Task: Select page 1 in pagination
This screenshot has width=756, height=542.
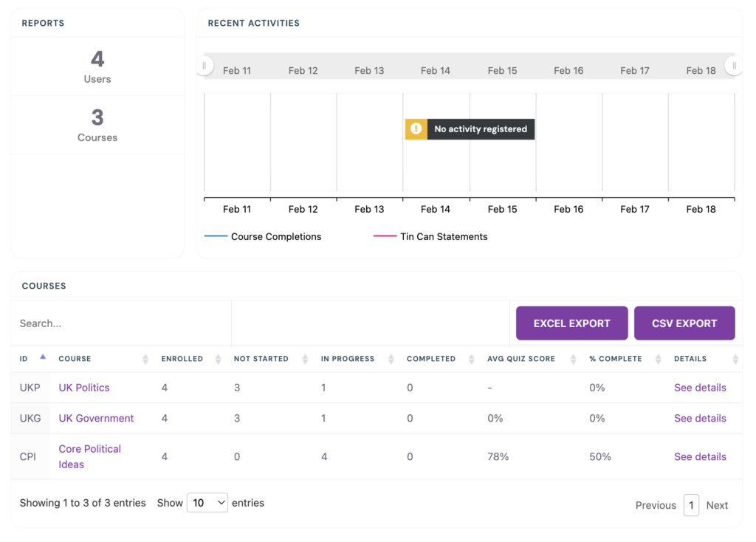Action: pos(691,505)
